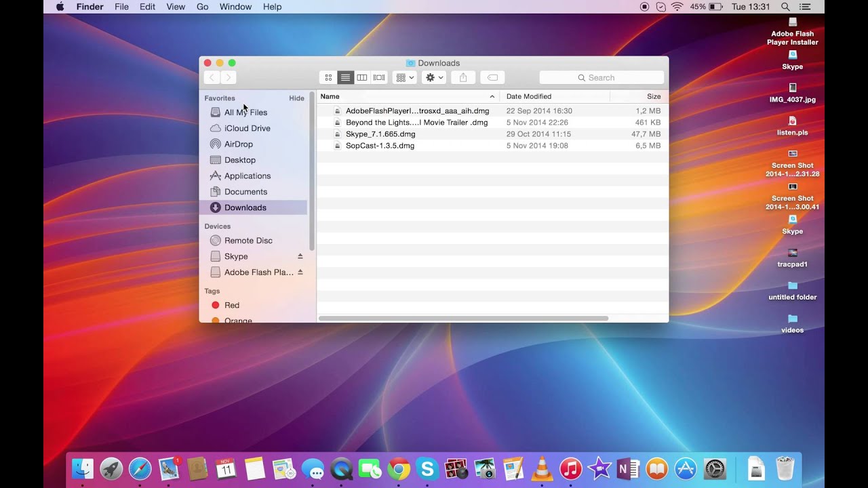
Task: Toggle sort order on the Name column
Action: (x=408, y=96)
